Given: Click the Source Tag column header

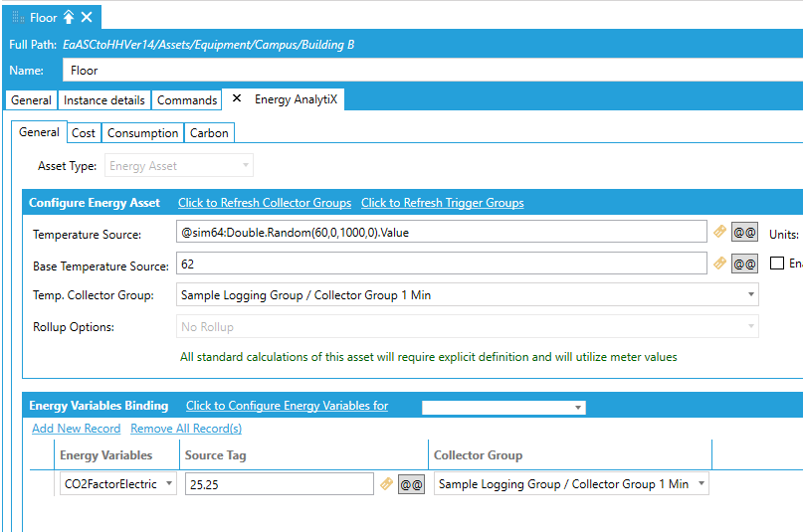Looking at the screenshot, I should (216, 455).
